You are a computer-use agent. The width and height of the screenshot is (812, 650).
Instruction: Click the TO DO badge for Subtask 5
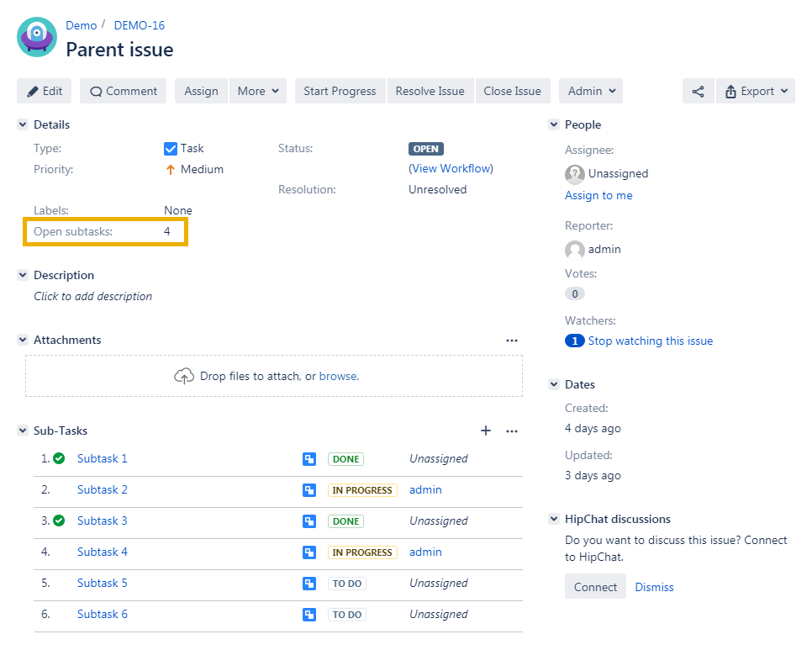tap(347, 584)
